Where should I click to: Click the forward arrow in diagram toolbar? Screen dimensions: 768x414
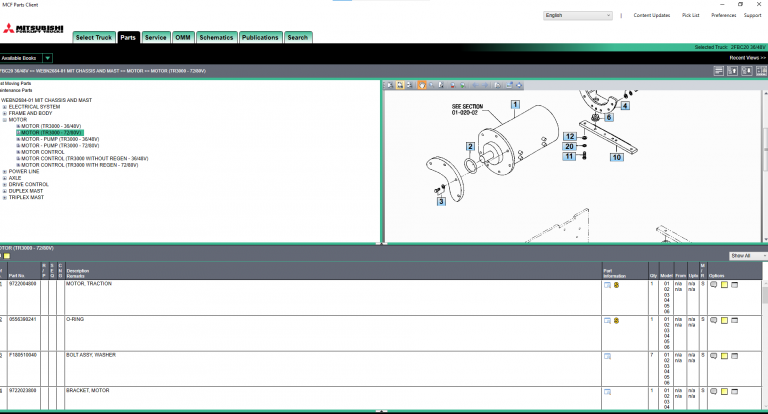click(485, 85)
